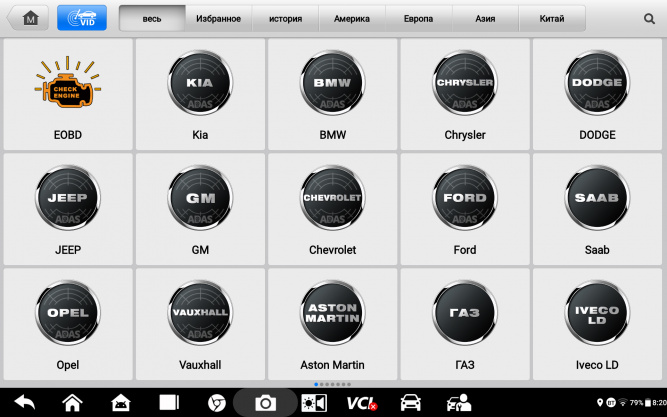
Task: Open the история tab
Action: click(x=285, y=18)
